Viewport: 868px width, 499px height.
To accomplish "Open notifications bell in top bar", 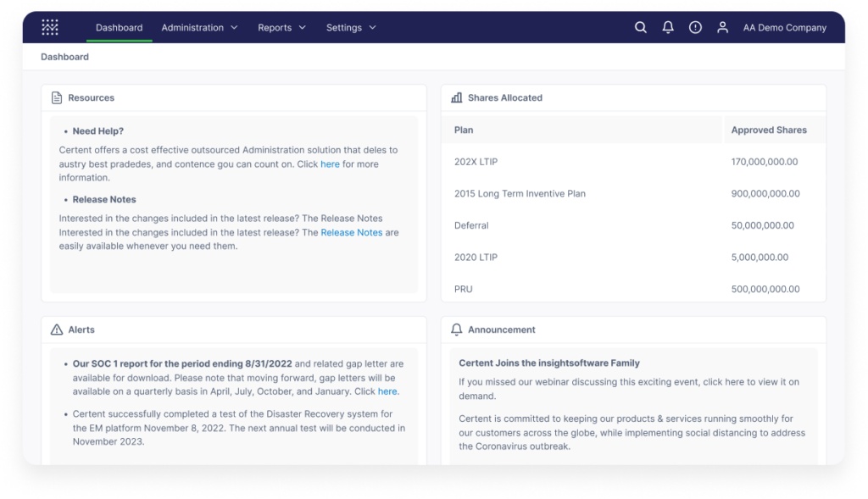I will point(668,28).
